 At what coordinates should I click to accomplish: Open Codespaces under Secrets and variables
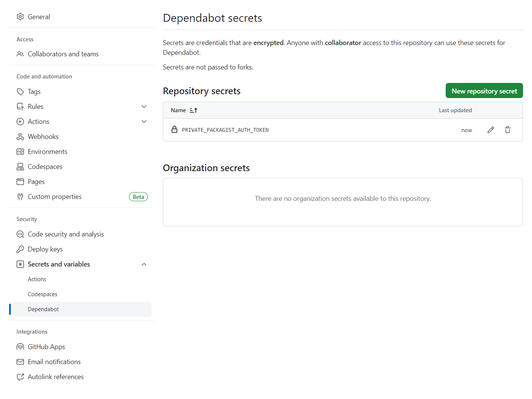pyautogui.click(x=42, y=294)
